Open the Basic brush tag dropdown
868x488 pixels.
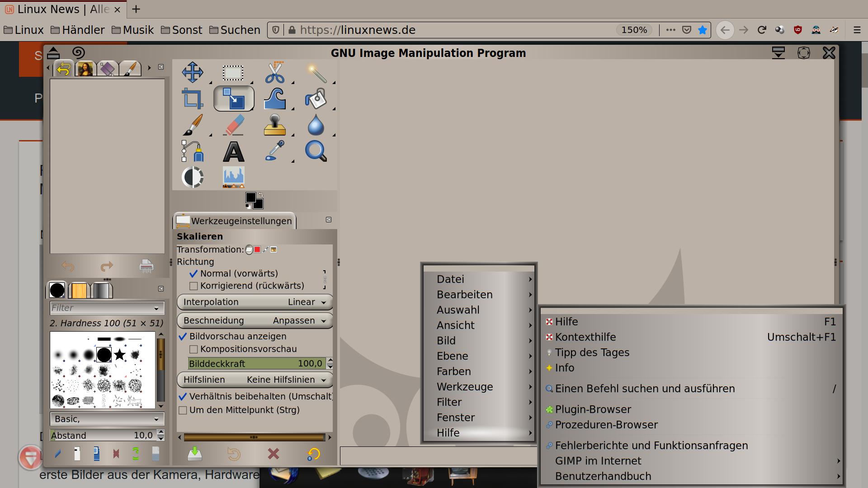(x=107, y=419)
